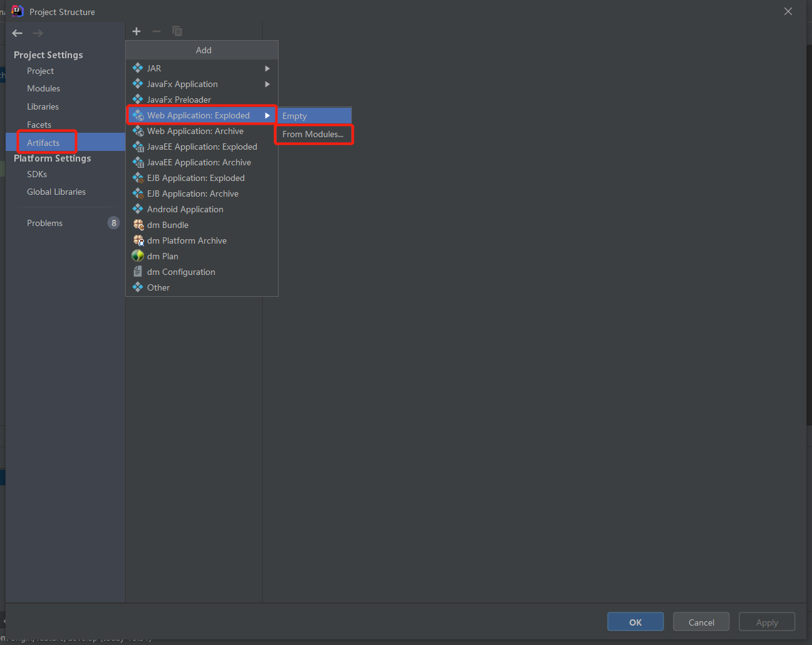This screenshot has width=812, height=645.
Task: Choose Empty from the submenu
Action: pos(314,116)
